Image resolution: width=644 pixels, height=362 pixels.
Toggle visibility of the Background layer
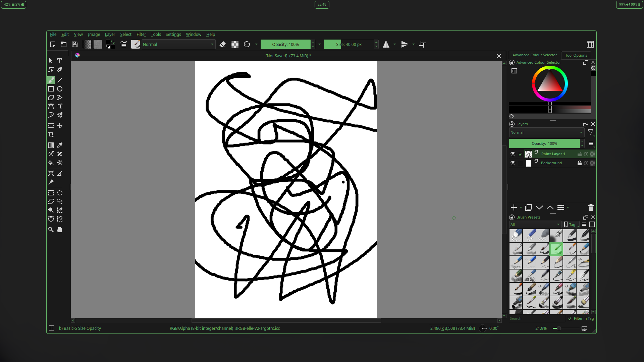tap(513, 163)
